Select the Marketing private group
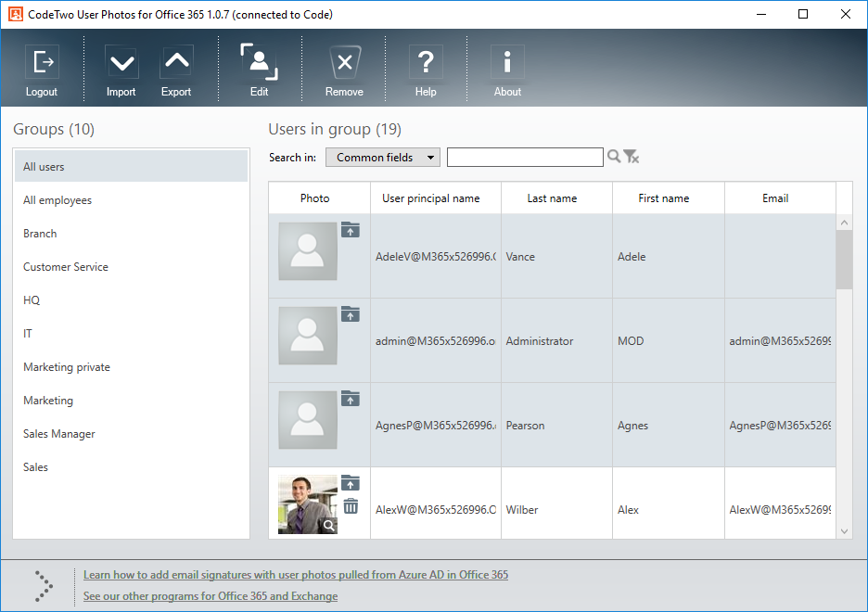 (x=131, y=367)
